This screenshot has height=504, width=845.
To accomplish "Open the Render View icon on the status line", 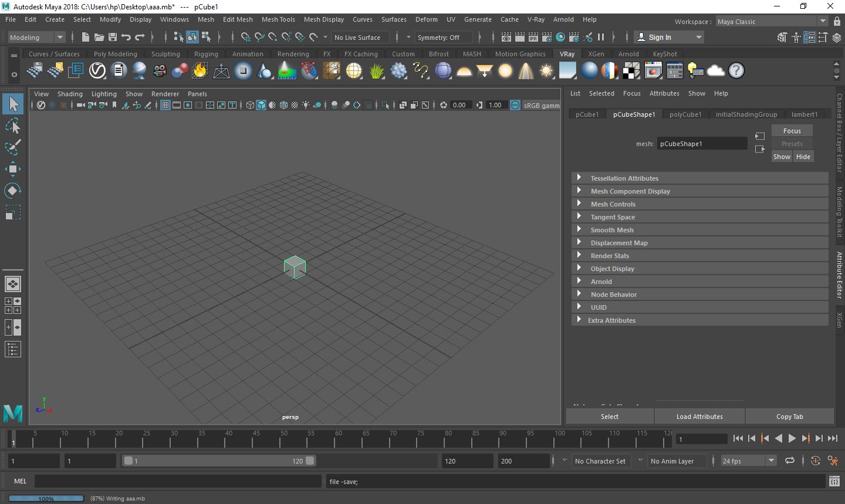I will (506, 37).
